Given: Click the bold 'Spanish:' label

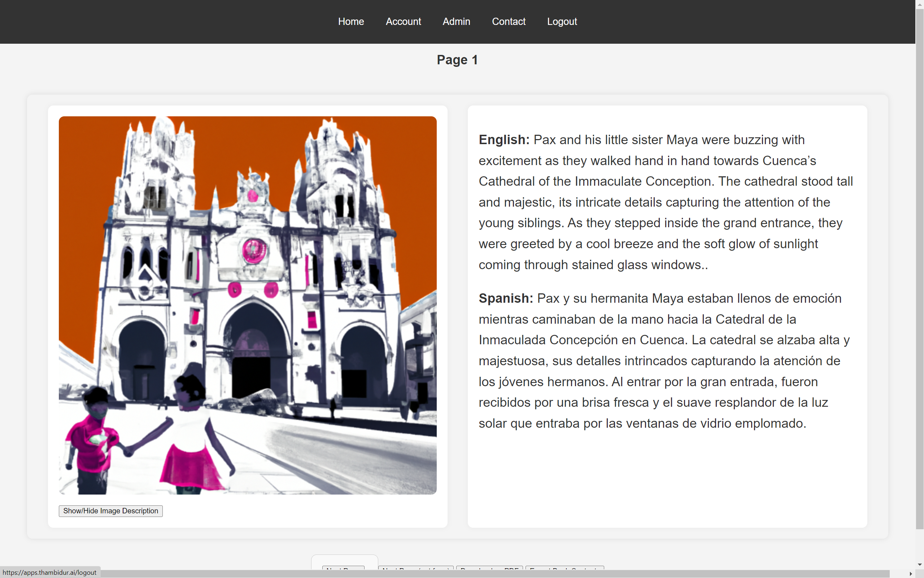Looking at the screenshot, I should pos(506,298).
